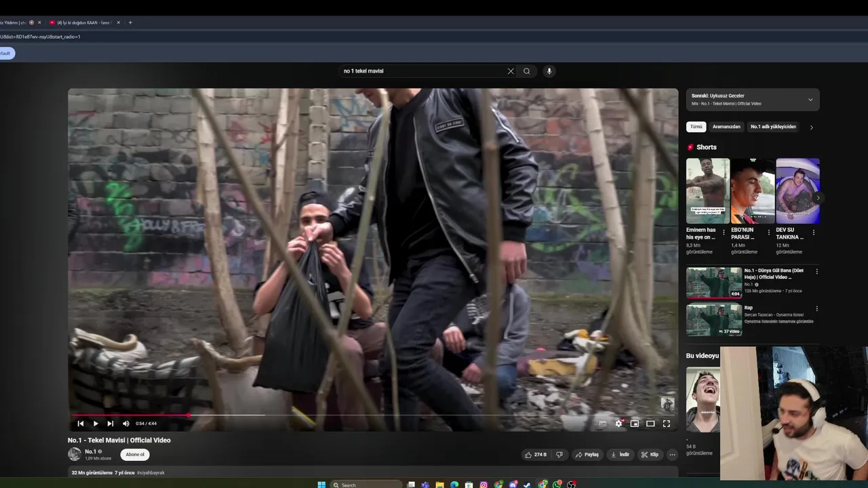Click the voice search microphone icon
This screenshot has height=488, width=868.
[x=549, y=71]
